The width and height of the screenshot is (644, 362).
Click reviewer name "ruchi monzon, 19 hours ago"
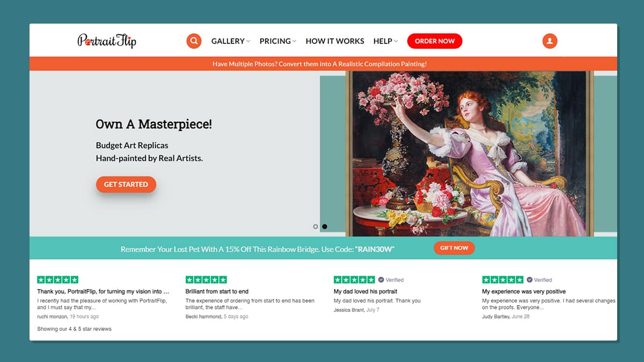68,317
